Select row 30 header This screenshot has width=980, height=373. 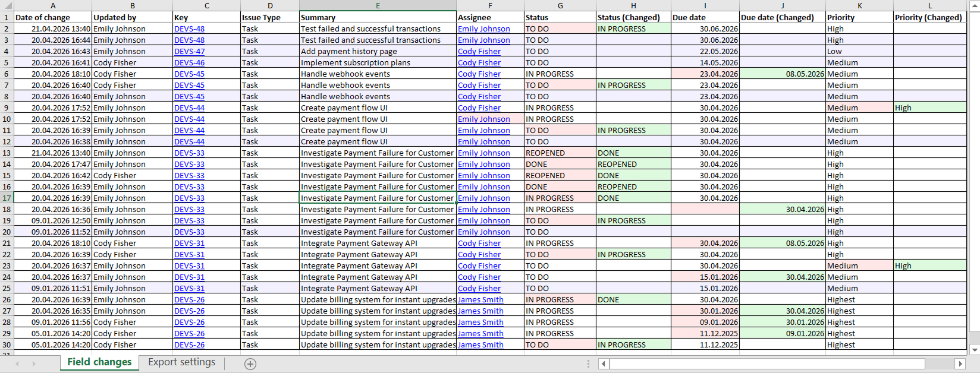(7, 344)
